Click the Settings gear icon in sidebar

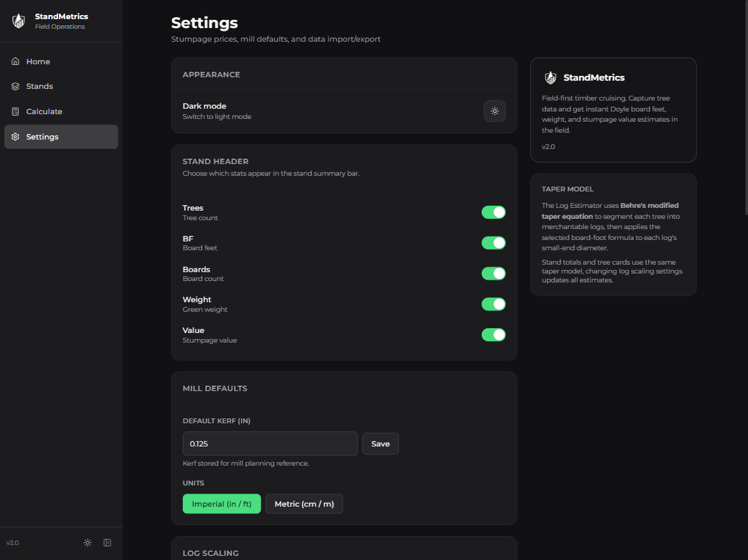tap(15, 137)
